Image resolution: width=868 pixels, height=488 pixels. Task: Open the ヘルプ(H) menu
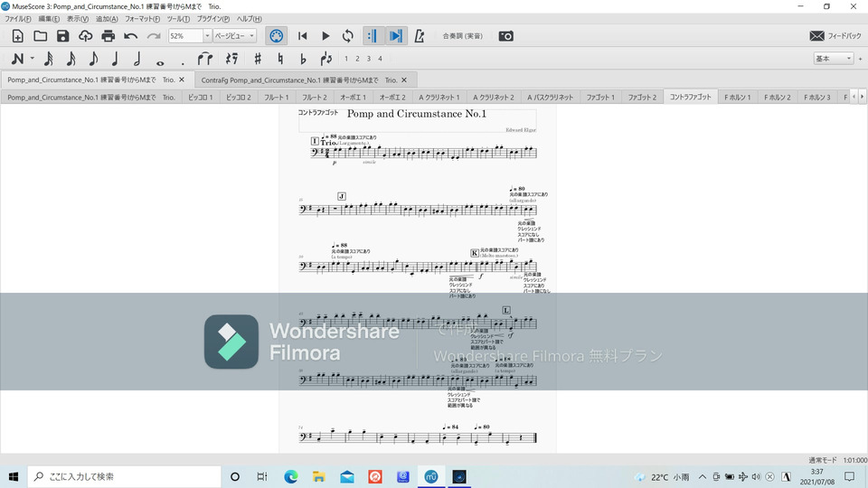tap(250, 19)
